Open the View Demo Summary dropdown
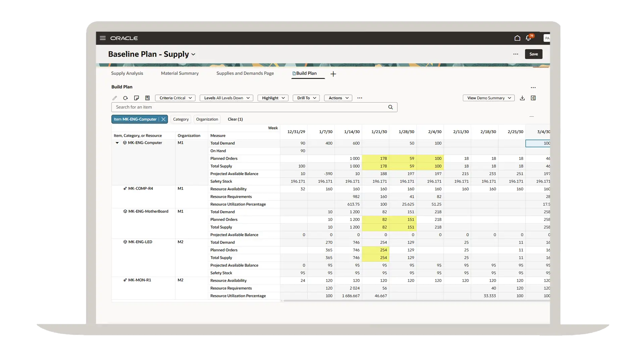644x362 pixels. [x=488, y=98]
